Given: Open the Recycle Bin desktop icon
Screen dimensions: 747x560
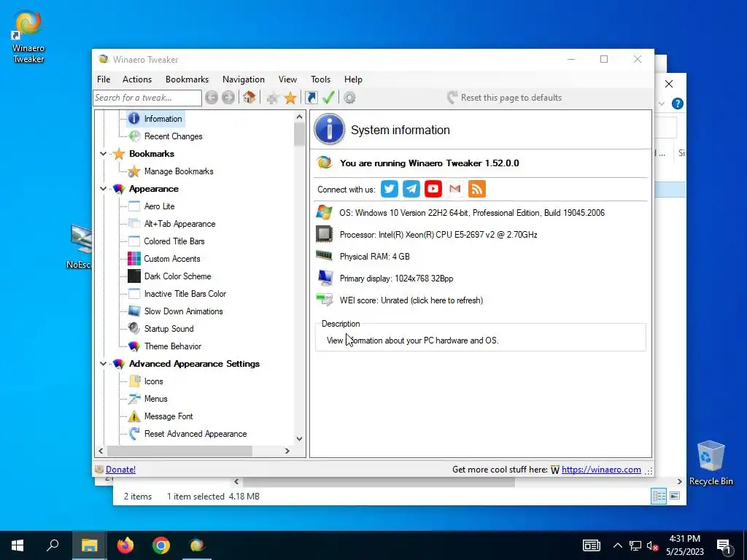Looking at the screenshot, I should pos(711,463).
